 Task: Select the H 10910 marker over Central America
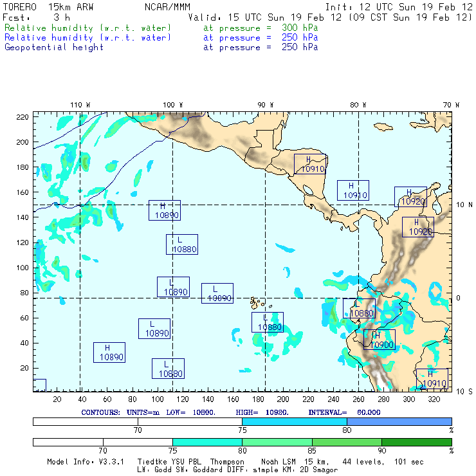(x=310, y=164)
